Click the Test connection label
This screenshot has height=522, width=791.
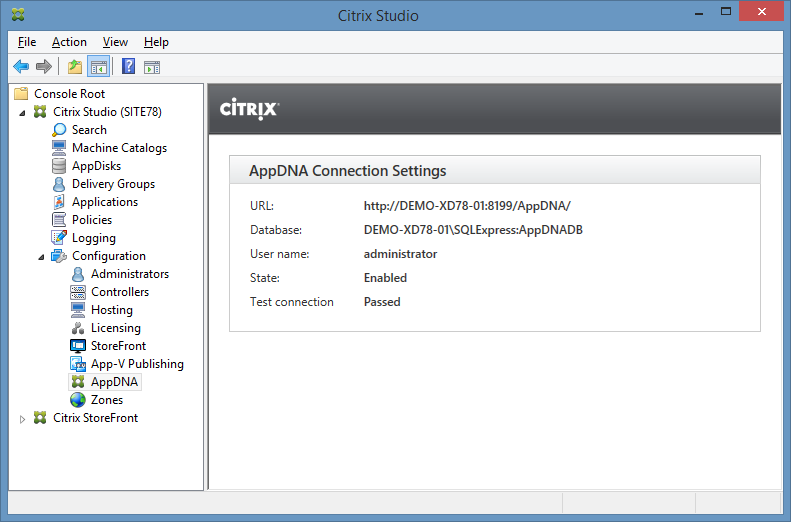pos(292,302)
